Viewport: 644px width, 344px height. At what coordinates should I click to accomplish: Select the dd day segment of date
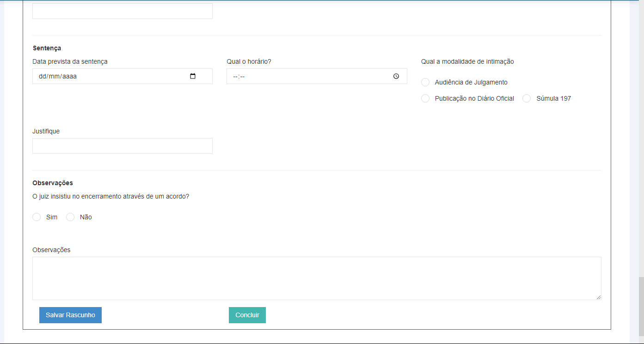coord(43,77)
